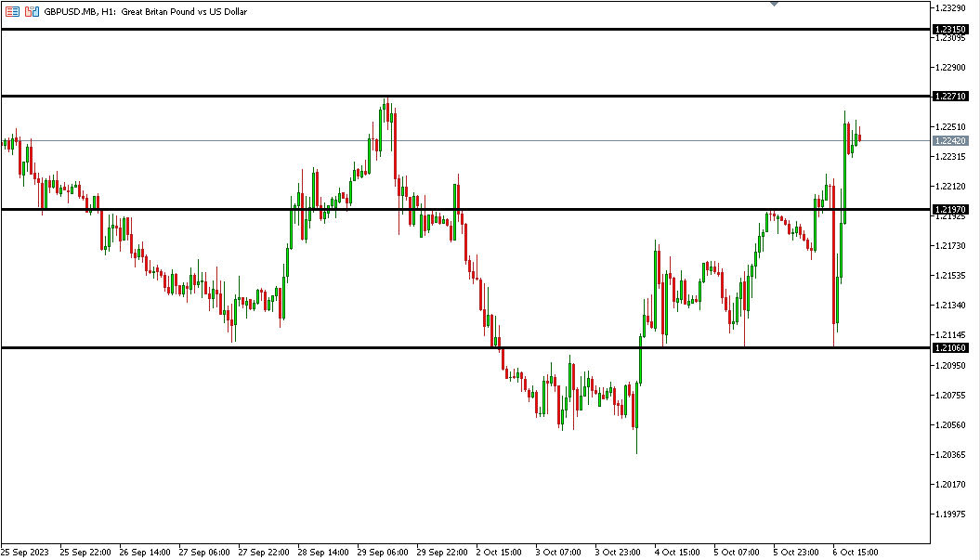The image size is (980, 560).
Task: Click time axis label 25 Sep 2023
Action: [x=25, y=553]
